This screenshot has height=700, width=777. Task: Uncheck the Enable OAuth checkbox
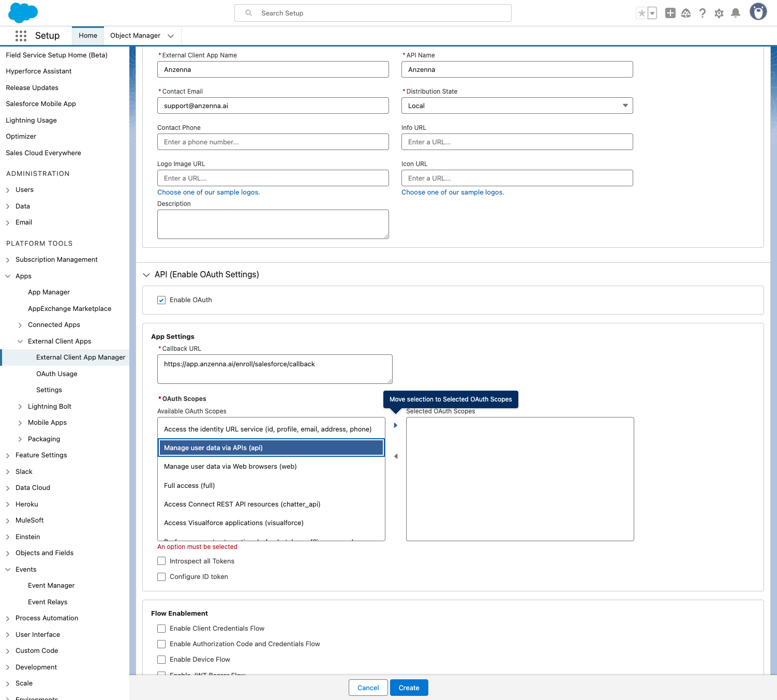click(161, 300)
